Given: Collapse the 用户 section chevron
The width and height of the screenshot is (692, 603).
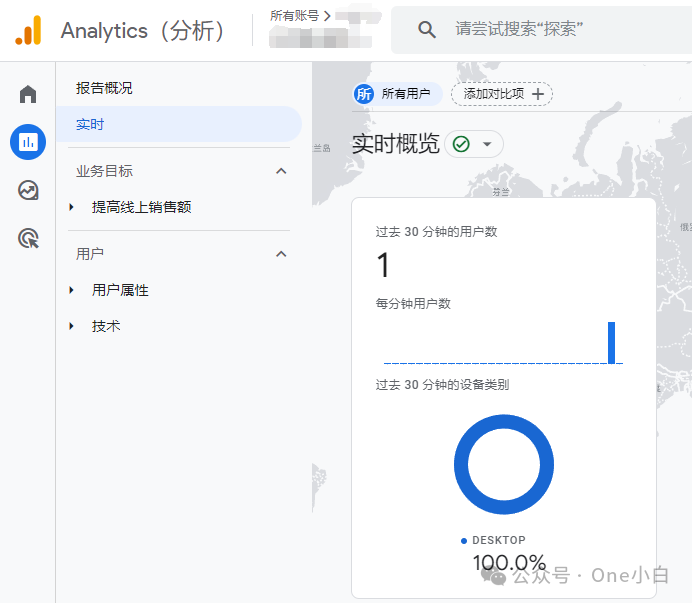Looking at the screenshot, I should 281,254.
